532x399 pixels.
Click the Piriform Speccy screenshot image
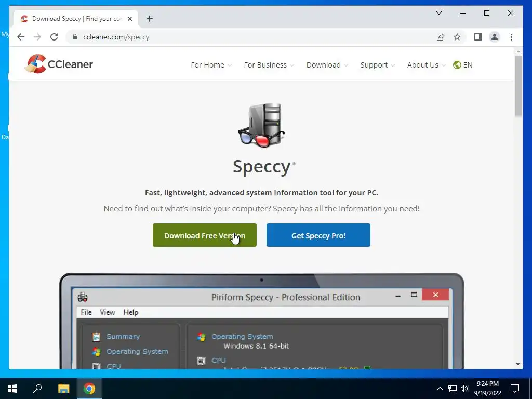point(262,321)
